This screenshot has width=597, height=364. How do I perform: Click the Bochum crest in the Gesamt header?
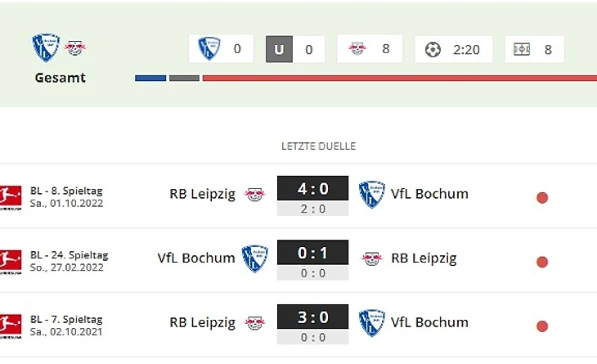click(x=46, y=47)
